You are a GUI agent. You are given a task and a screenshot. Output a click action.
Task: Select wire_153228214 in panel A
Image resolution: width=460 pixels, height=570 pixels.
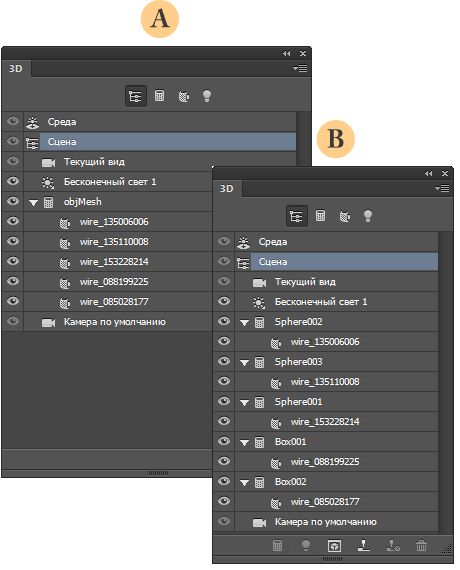[118, 262]
